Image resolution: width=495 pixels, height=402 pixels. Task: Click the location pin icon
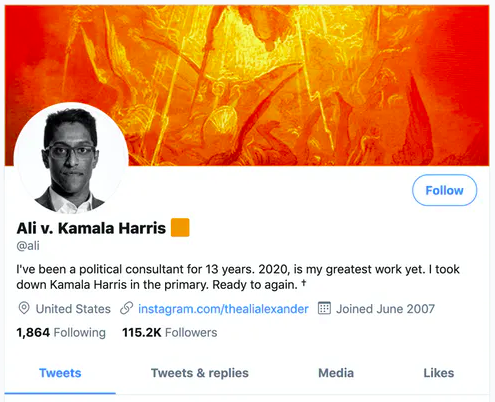point(24,308)
